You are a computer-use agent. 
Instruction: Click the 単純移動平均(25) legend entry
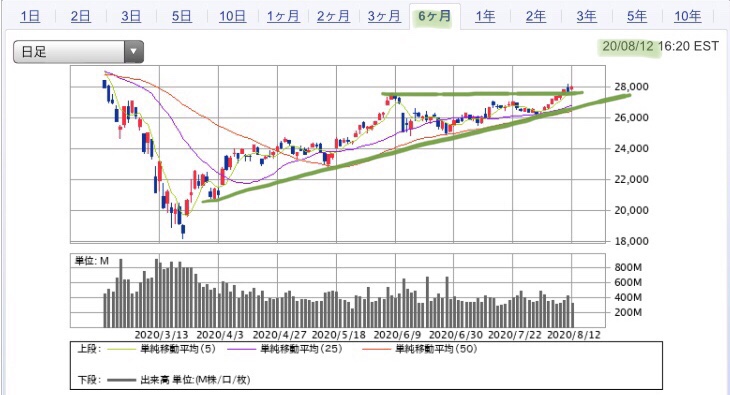click(285, 349)
